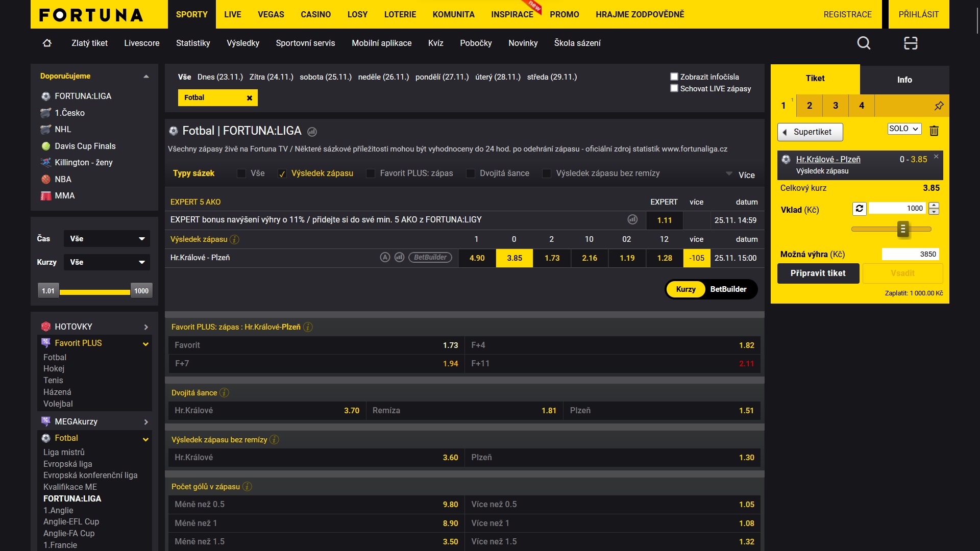This screenshot has width=980, height=551.
Task: Open the ticket scanner icon
Action: (x=911, y=43)
